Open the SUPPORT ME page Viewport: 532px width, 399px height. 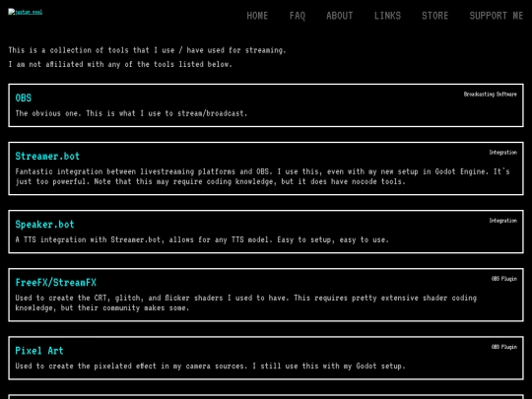point(496,16)
